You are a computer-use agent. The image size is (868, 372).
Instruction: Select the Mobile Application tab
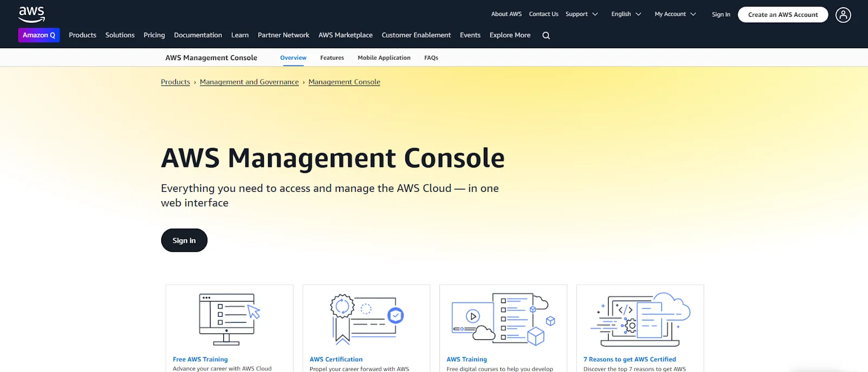coord(384,57)
